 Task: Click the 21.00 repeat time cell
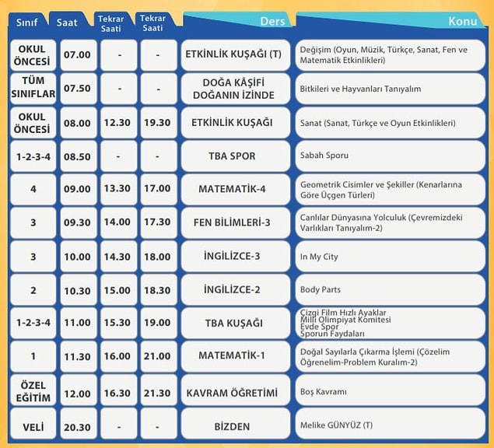(x=159, y=357)
